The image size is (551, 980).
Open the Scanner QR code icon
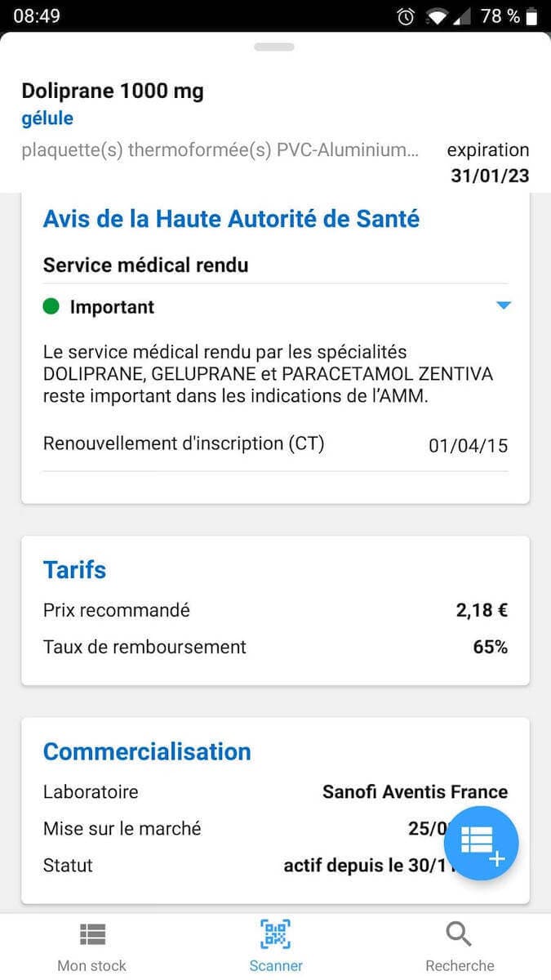tap(275, 933)
